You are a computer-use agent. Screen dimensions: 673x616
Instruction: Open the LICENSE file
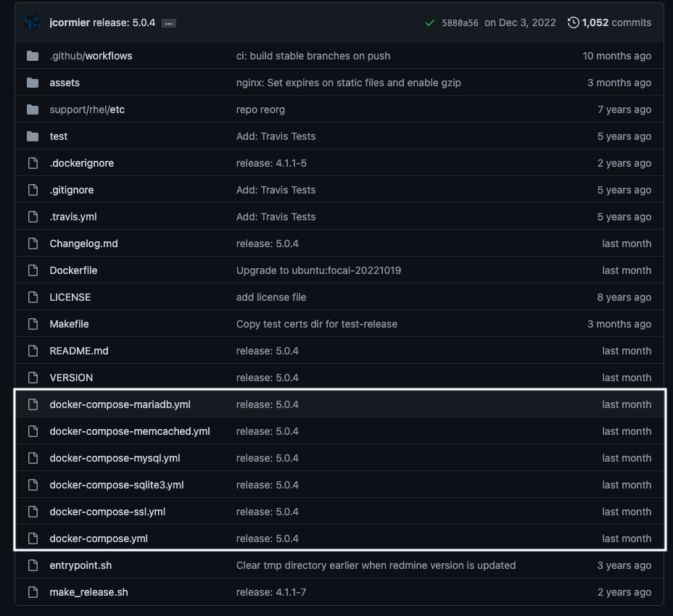point(70,297)
